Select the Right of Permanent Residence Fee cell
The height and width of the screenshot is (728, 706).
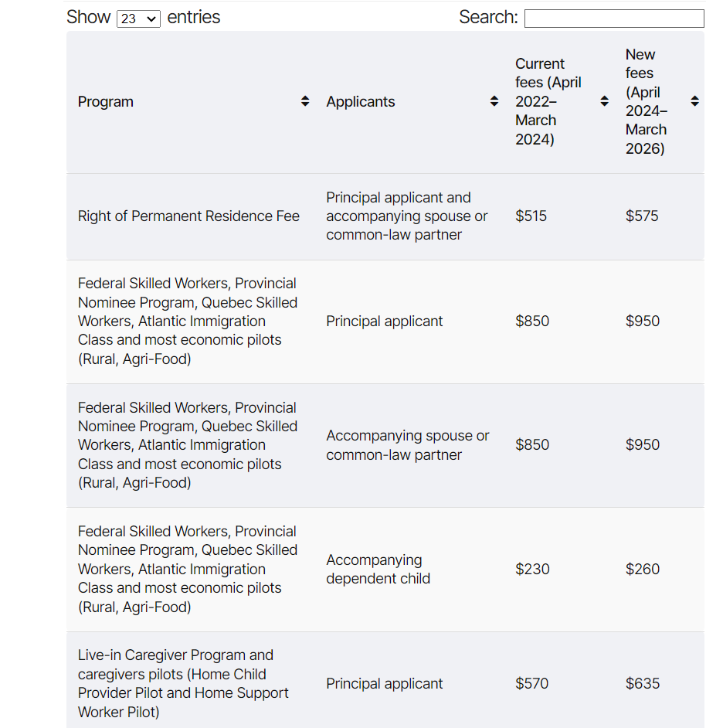click(188, 216)
